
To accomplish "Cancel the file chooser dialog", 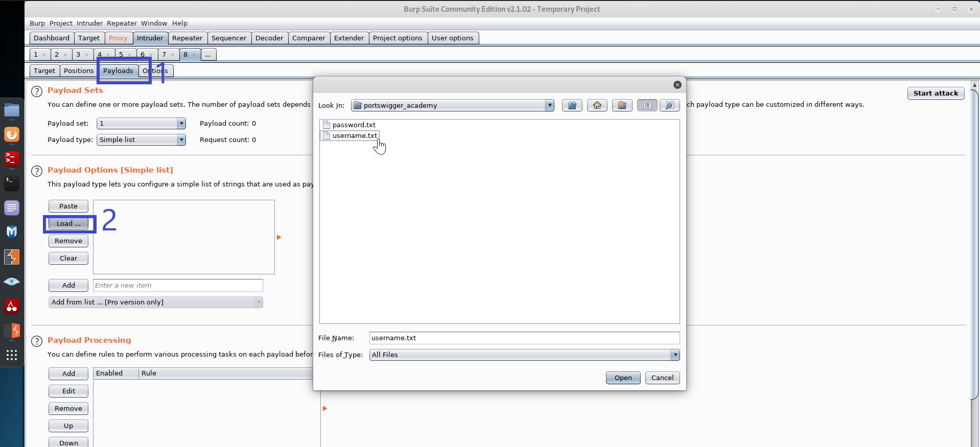I will tap(663, 378).
